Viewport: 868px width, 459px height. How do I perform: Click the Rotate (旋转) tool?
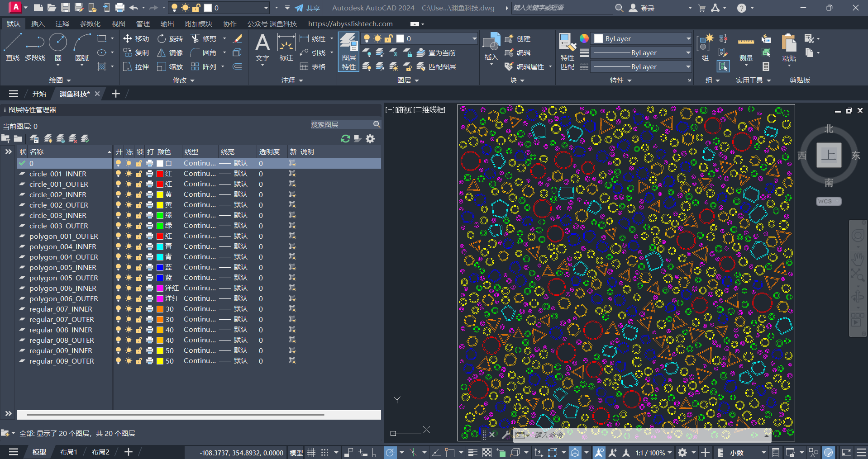coord(170,39)
